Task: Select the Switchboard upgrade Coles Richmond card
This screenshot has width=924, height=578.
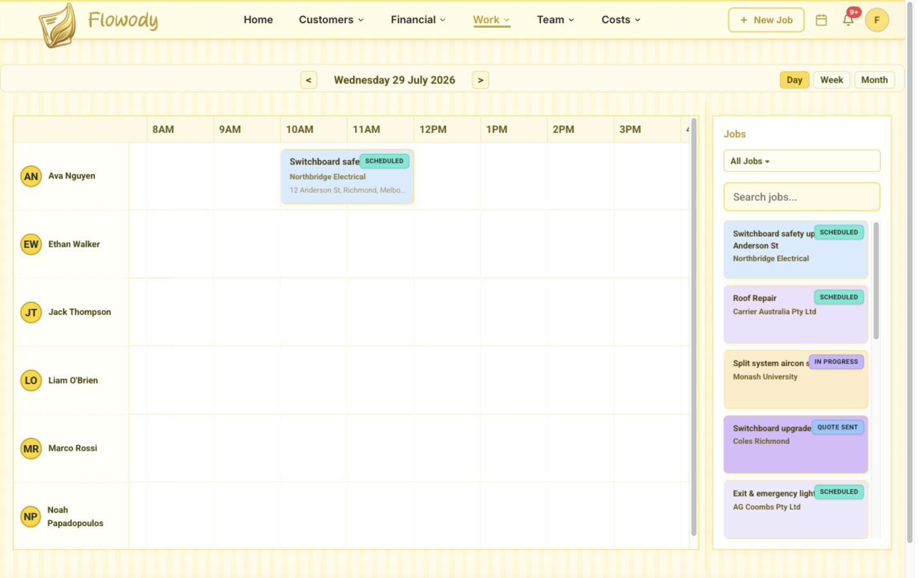Action: [x=796, y=444]
